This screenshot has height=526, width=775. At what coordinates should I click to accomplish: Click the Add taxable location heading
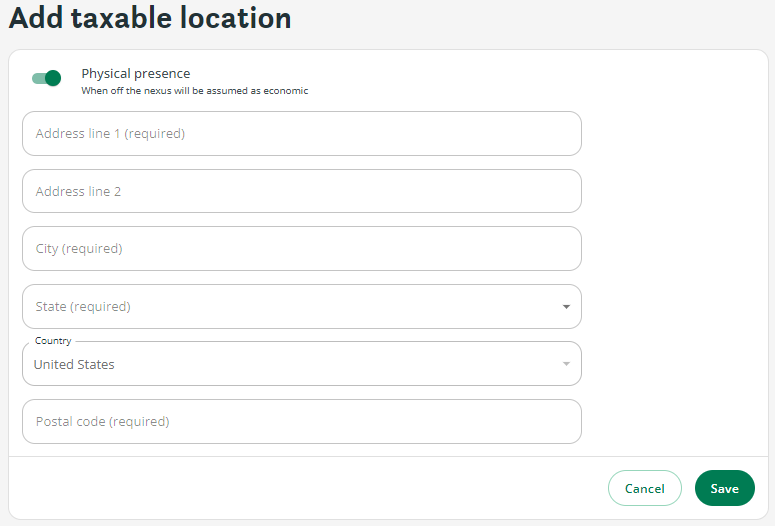(150, 18)
